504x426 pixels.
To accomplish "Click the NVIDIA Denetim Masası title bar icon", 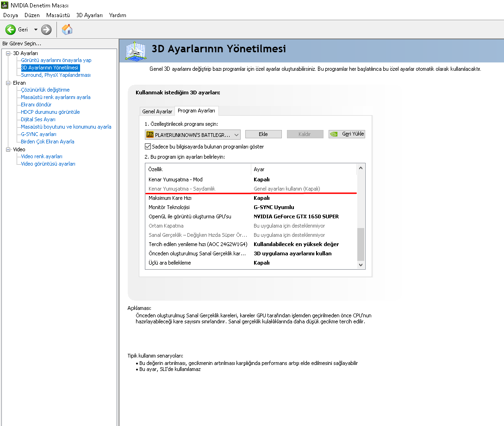I will click(x=5, y=5).
